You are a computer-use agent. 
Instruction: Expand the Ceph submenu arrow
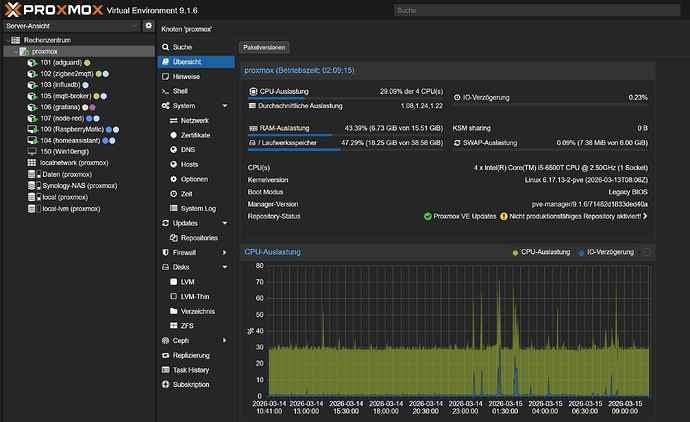pos(224,341)
